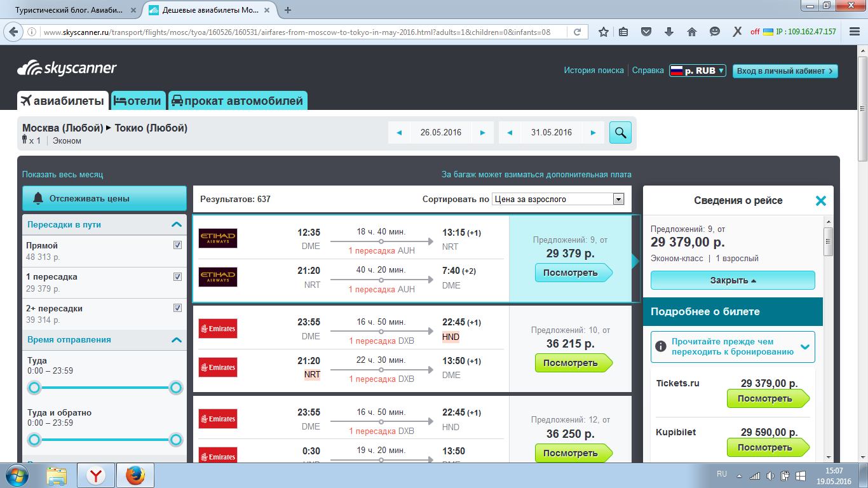This screenshot has height=488, width=868.
Task: Uncheck the 1 пересадка checkbox
Action: click(177, 277)
